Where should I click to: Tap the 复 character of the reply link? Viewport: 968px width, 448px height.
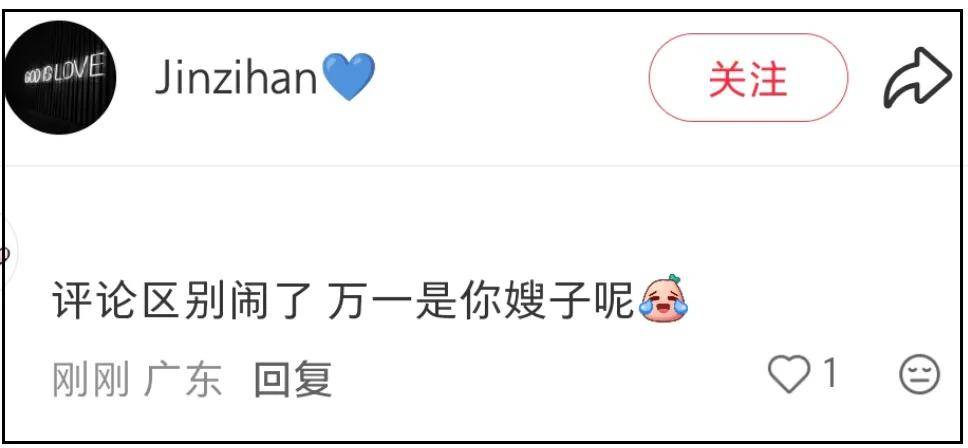(313, 378)
